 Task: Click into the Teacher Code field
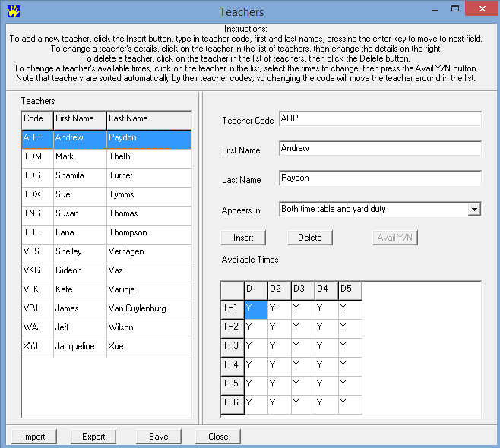tap(380, 119)
